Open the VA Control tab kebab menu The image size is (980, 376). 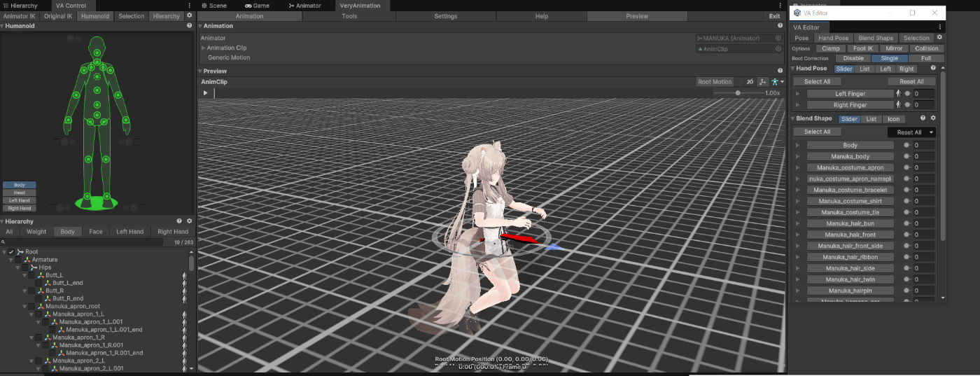click(x=190, y=5)
